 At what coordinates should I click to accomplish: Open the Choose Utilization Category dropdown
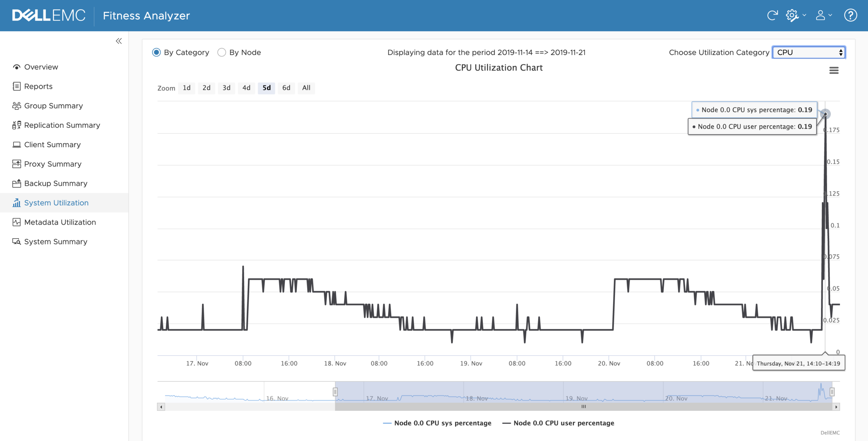pyautogui.click(x=809, y=52)
